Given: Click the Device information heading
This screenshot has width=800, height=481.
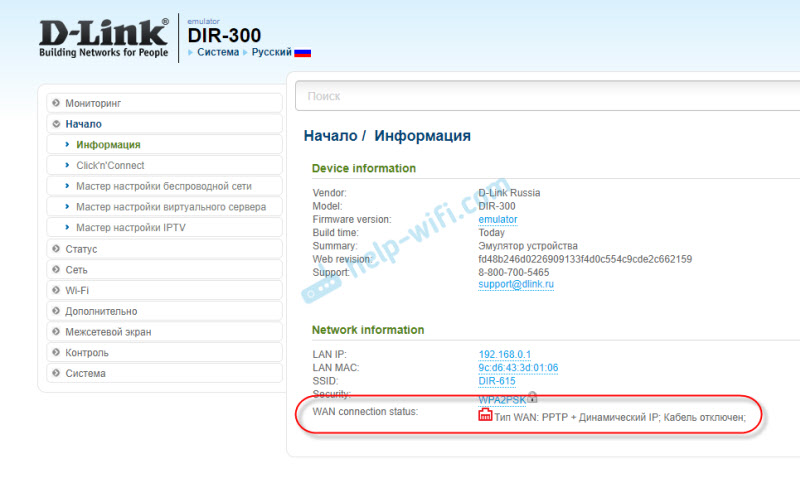Looking at the screenshot, I should point(364,168).
